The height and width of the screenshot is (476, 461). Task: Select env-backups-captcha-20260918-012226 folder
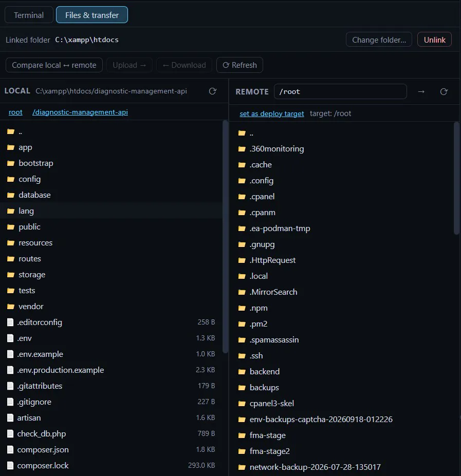(342, 419)
